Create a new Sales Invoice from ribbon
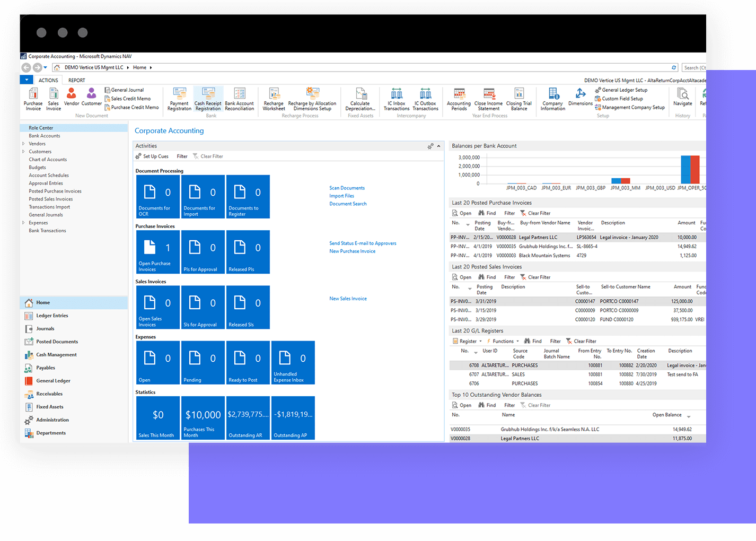The height and width of the screenshot is (541, 756). coord(54,99)
